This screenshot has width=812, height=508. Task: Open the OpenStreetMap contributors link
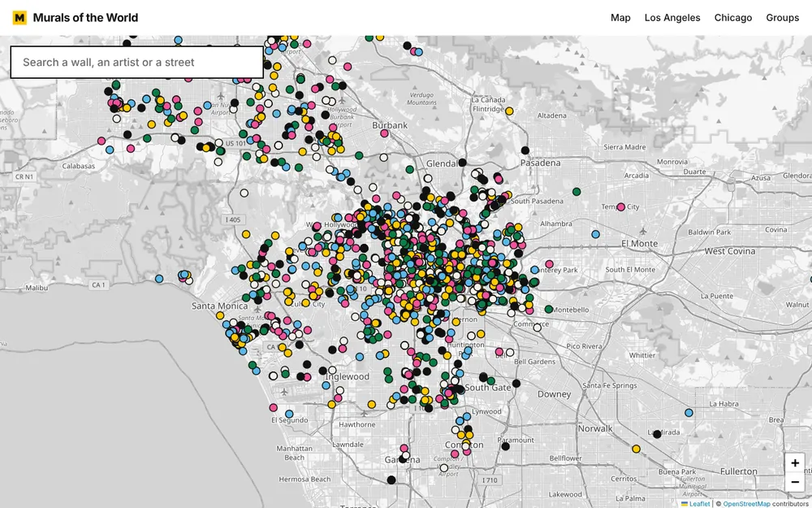pos(746,504)
